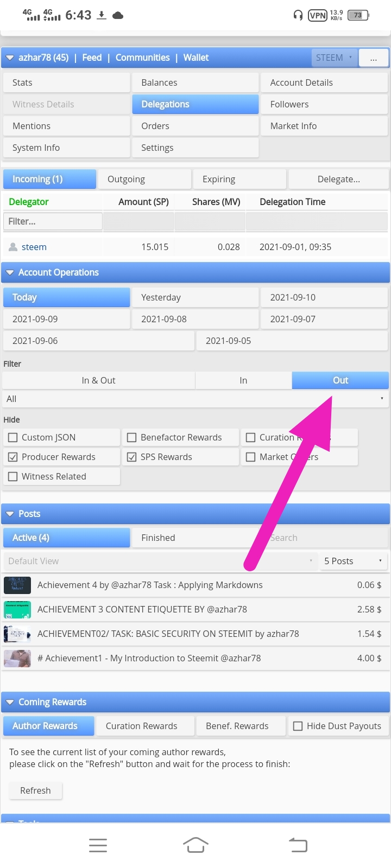The width and height of the screenshot is (391, 868).
Task: Collapse the Posts section
Action: [x=10, y=514]
